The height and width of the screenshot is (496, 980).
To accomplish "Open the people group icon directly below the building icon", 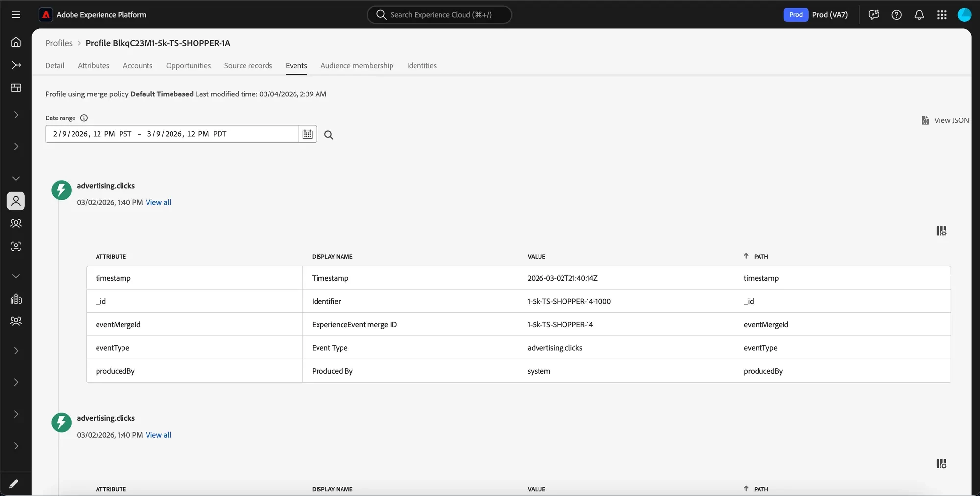I will click(16, 321).
